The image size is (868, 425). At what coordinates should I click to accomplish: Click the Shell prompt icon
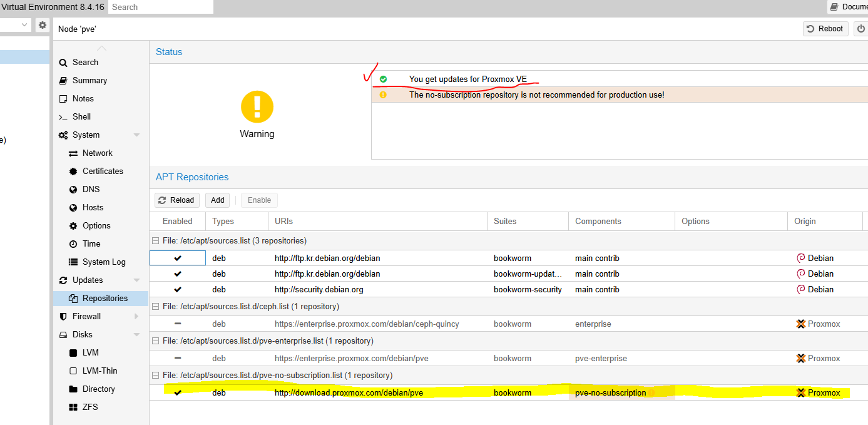tap(63, 116)
